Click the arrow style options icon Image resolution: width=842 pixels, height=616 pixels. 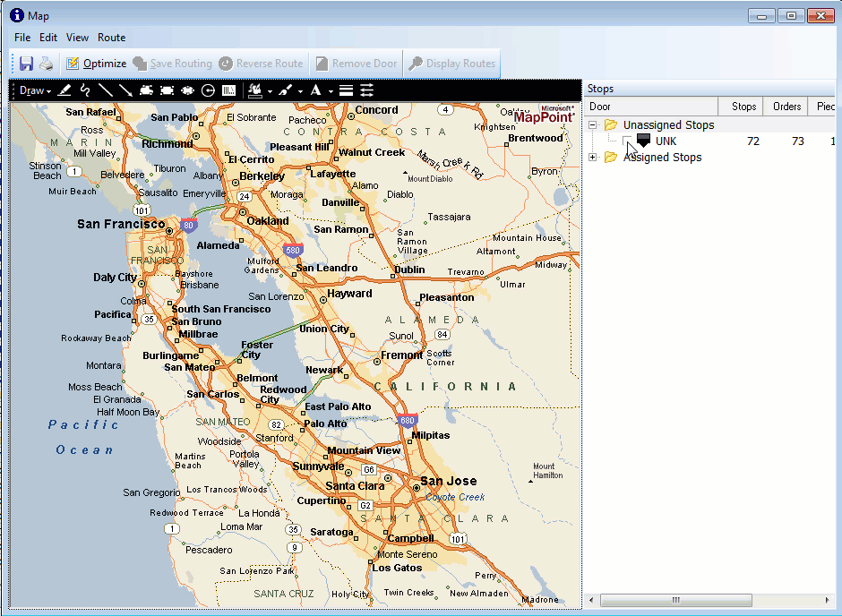(366, 90)
